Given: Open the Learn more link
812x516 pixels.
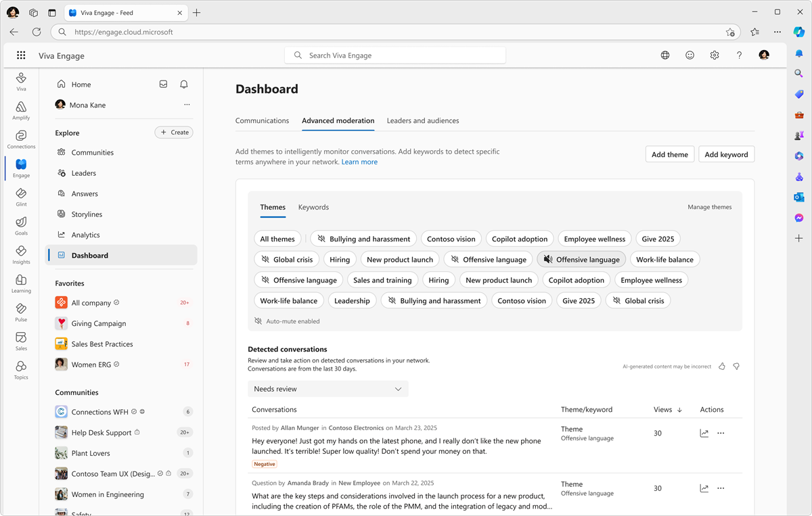Looking at the screenshot, I should click(359, 162).
